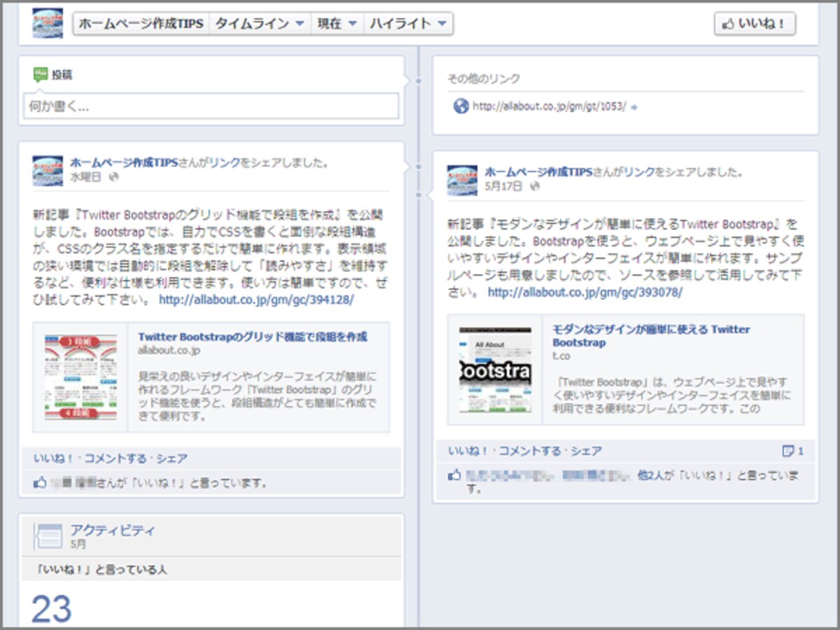Open the allabout.co.jp/gm/gc/393078/ link
This screenshot has height=630, width=840.
coord(585,293)
